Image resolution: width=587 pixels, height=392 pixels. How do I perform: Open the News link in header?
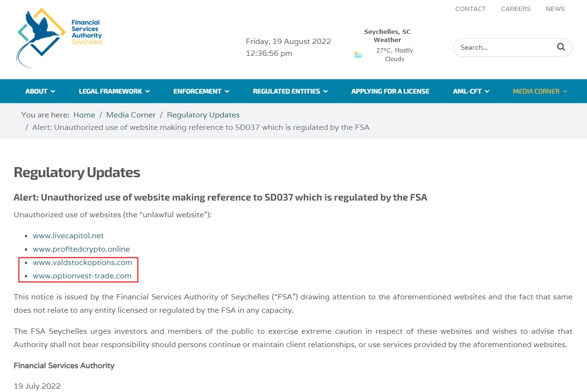click(555, 9)
